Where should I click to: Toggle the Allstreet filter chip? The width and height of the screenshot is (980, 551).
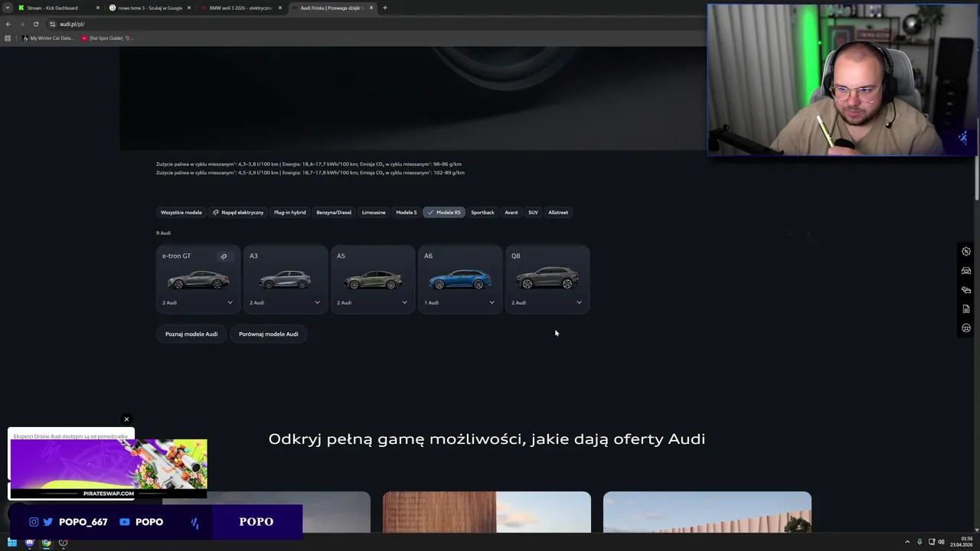(558, 212)
